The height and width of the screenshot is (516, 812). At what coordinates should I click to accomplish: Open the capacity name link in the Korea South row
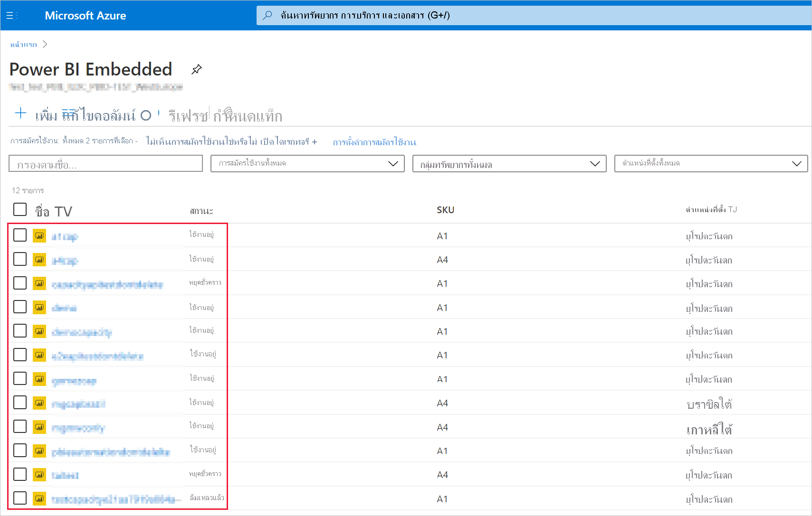[78, 428]
